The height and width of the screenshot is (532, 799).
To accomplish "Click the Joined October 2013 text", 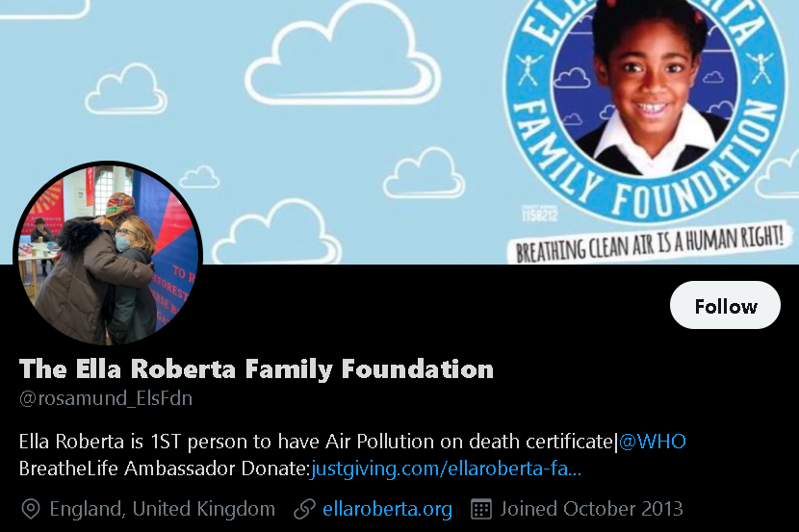I will (x=591, y=509).
